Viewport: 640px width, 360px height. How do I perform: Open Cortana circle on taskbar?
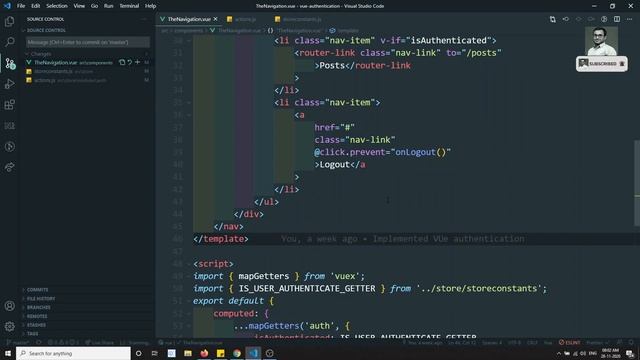138,353
